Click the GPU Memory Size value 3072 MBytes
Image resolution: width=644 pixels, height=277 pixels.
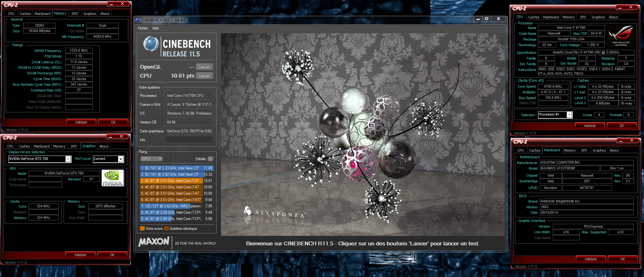[105, 206]
